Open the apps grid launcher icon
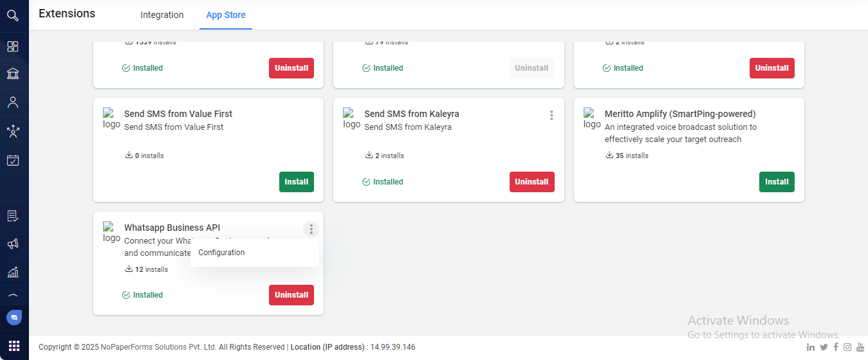This screenshot has width=868, height=360. [14, 346]
